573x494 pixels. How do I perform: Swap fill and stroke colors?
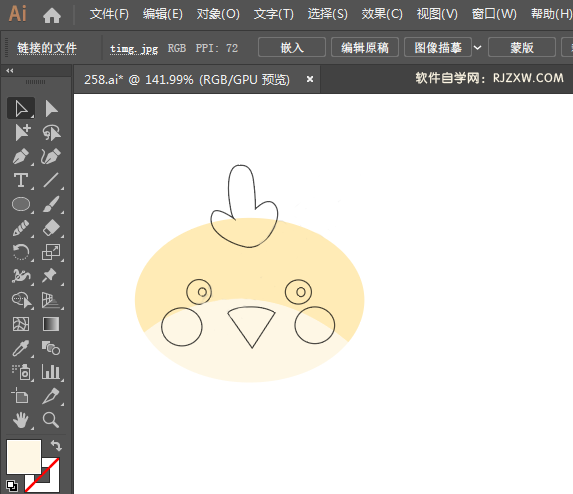(56, 445)
